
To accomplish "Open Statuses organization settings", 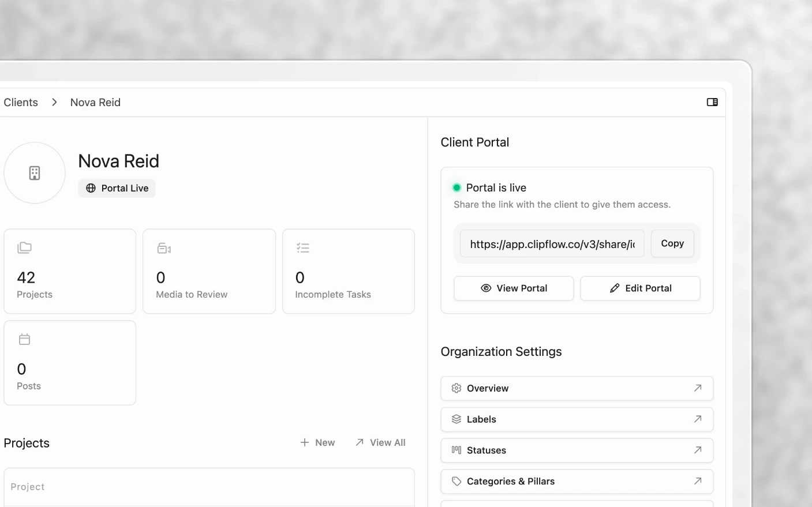I will tap(577, 450).
